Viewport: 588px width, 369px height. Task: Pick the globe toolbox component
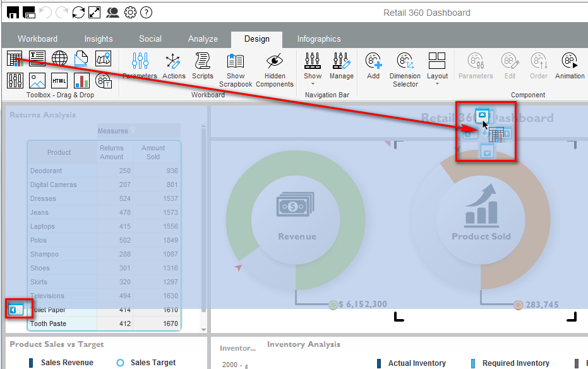tap(59, 59)
